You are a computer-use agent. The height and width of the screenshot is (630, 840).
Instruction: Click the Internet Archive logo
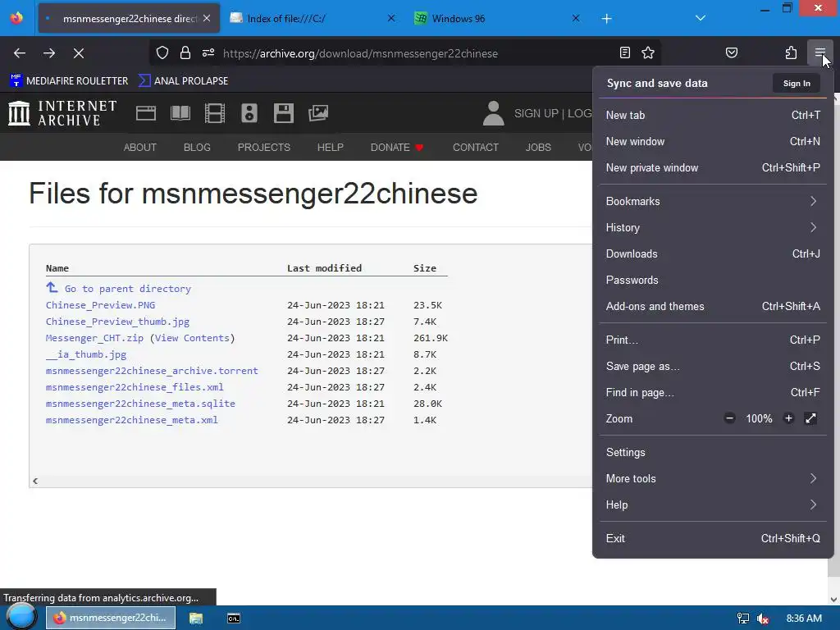(62, 113)
